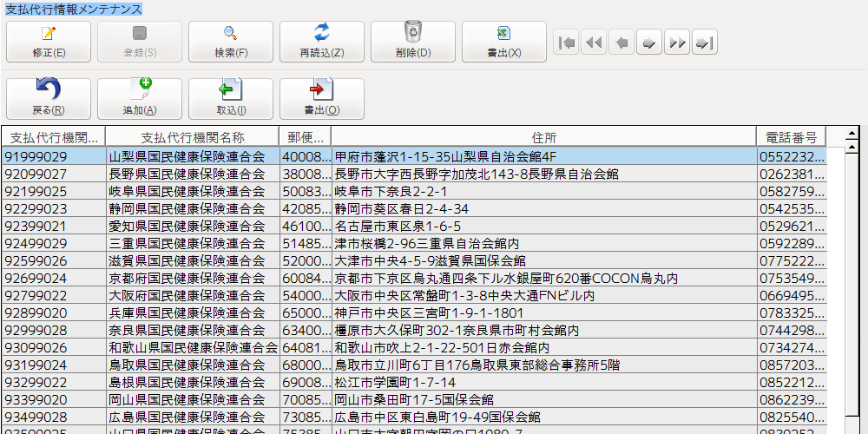Sort by 支払代行機関名称 column header

point(192,137)
